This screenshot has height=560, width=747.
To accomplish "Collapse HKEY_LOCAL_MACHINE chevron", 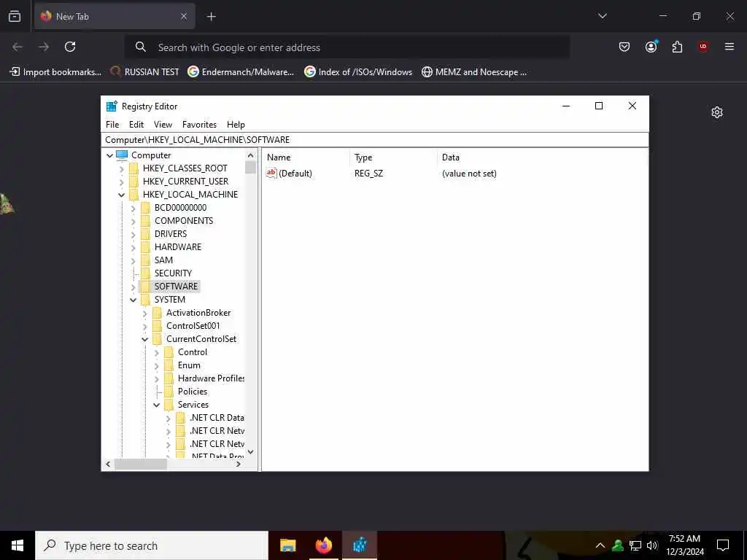I will coord(122,195).
